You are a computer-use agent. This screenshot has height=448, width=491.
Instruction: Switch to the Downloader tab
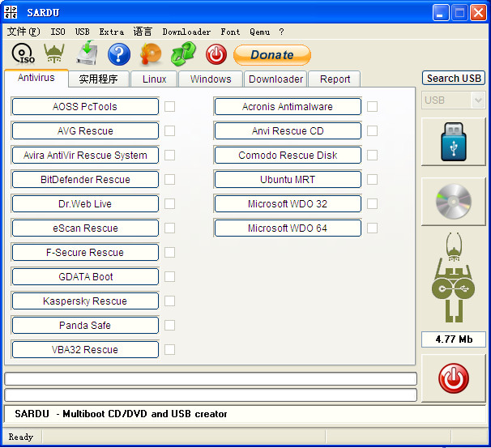click(x=275, y=79)
